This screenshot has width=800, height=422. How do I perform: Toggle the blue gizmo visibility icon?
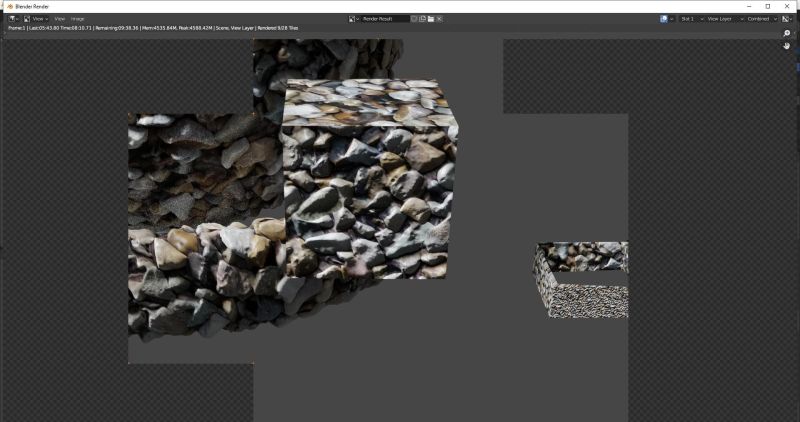[x=664, y=19]
